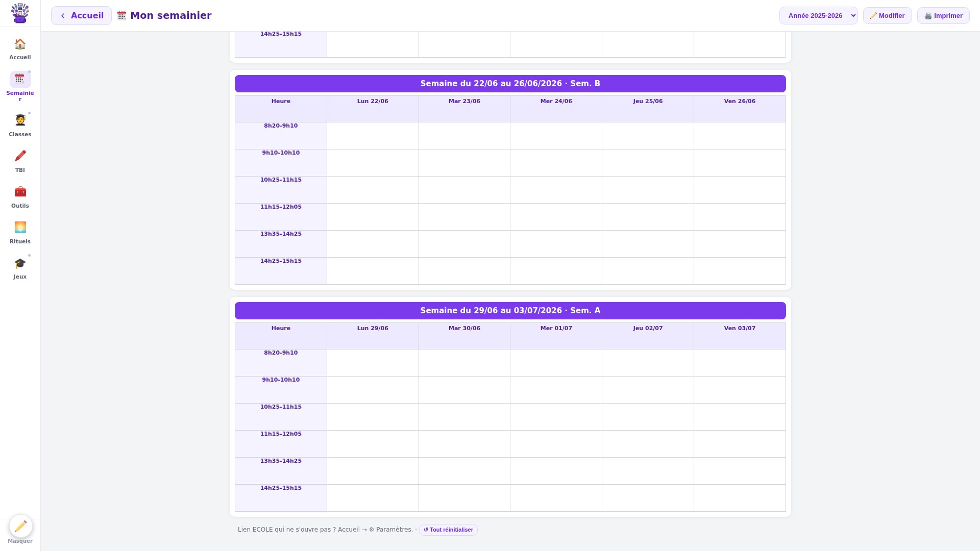The height and width of the screenshot is (551, 980).
Task: Click the Semaine du 22/06 au 26/06/2026 header
Action: coord(510,84)
